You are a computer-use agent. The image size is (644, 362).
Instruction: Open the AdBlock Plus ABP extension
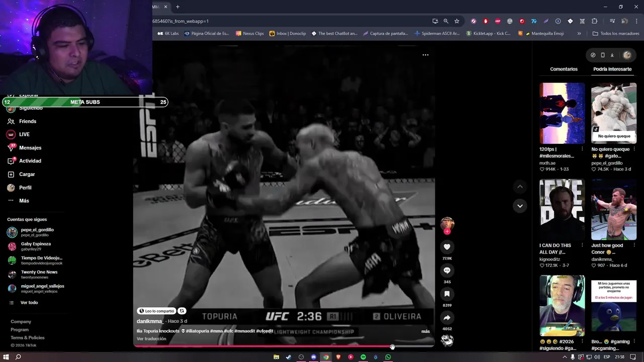498,21
